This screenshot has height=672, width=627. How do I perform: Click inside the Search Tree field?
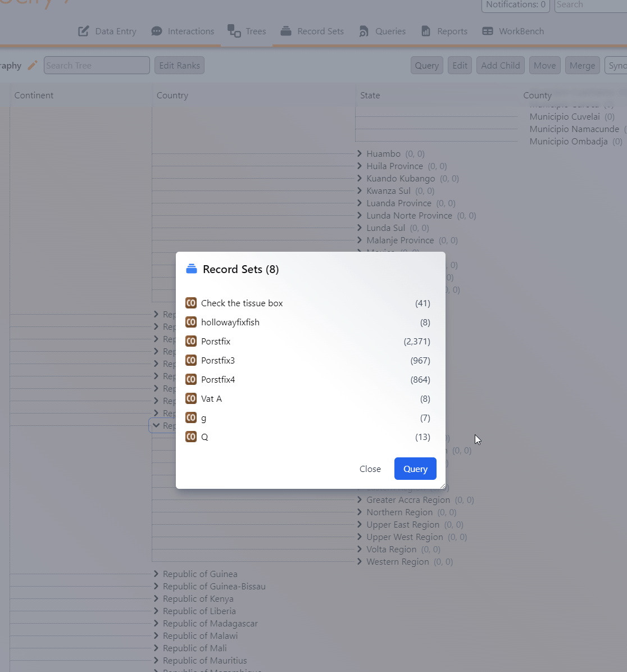(96, 65)
